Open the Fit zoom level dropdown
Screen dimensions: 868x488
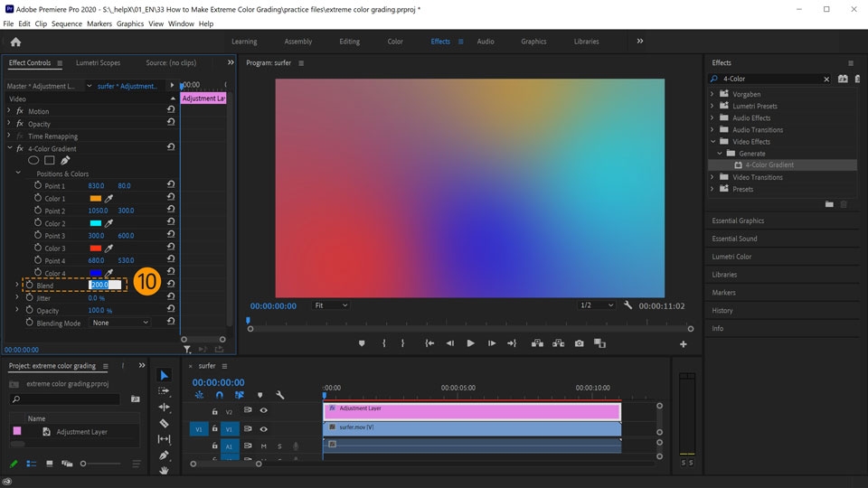click(331, 305)
